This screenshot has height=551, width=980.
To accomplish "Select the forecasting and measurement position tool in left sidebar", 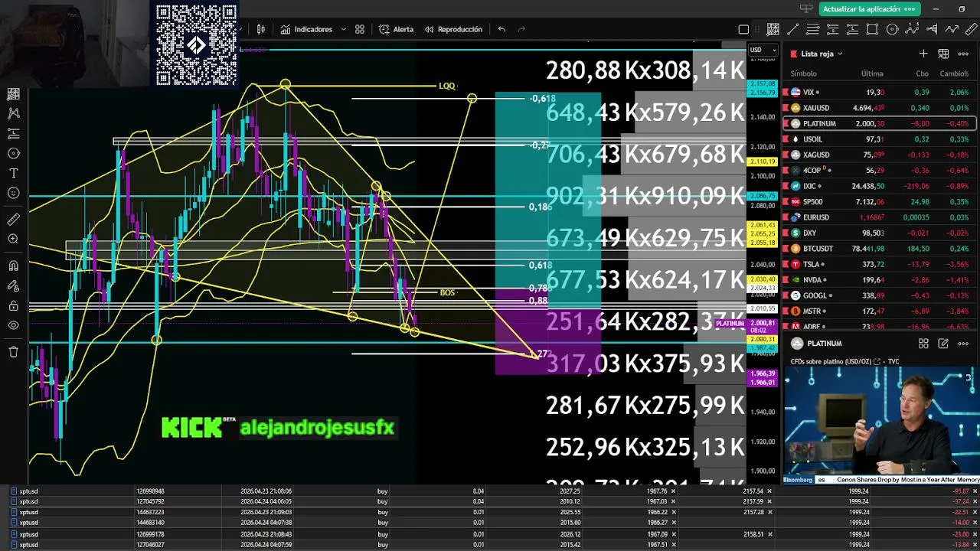I will coord(13,133).
